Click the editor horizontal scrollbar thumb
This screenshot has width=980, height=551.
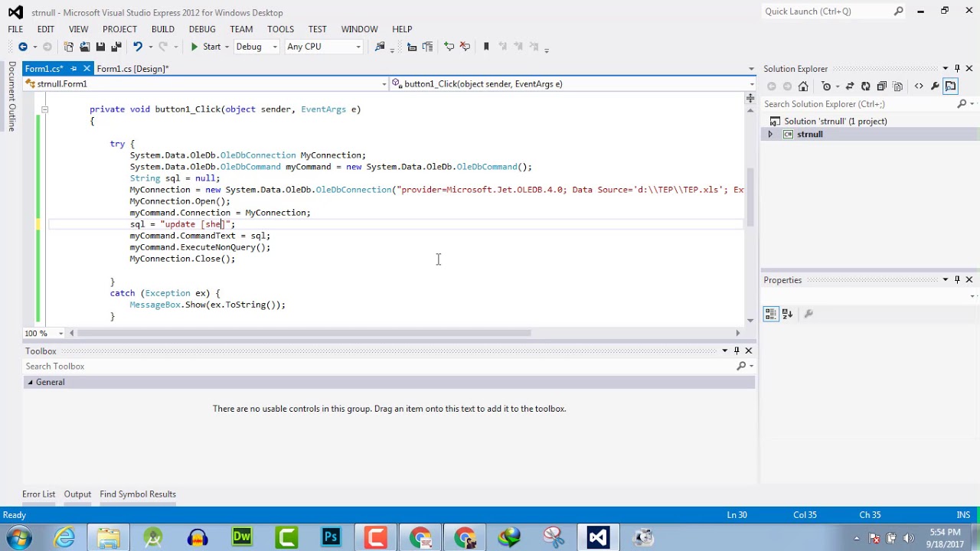[x=305, y=333]
